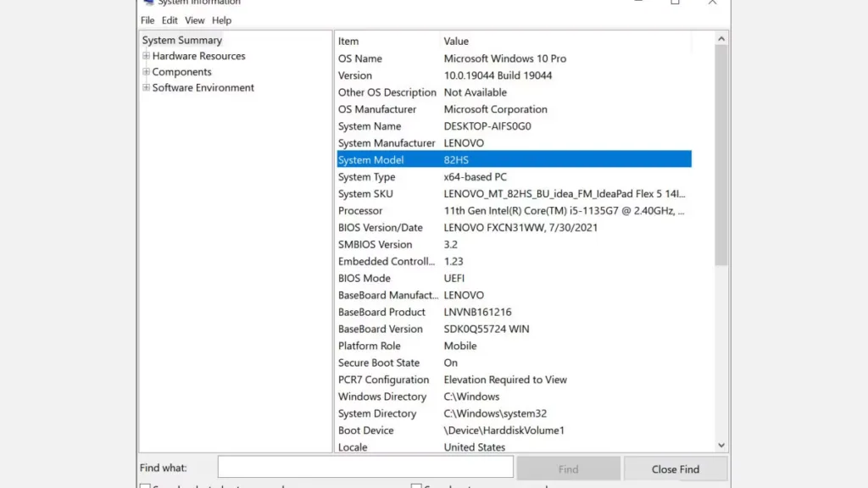
Task: Click the value LNVNB161216
Action: coord(477,312)
